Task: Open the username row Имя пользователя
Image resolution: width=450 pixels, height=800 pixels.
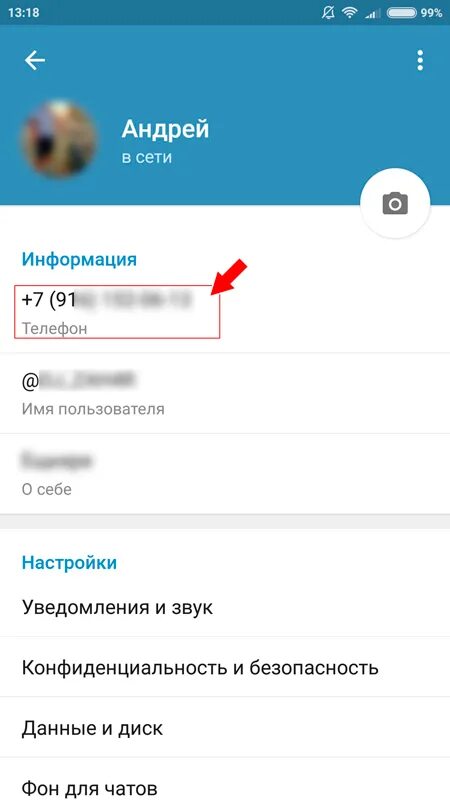Action: 225,393
